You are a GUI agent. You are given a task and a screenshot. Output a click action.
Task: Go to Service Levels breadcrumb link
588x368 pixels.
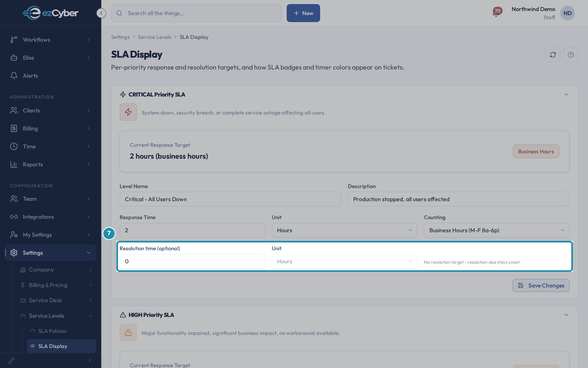coord(155,37)
